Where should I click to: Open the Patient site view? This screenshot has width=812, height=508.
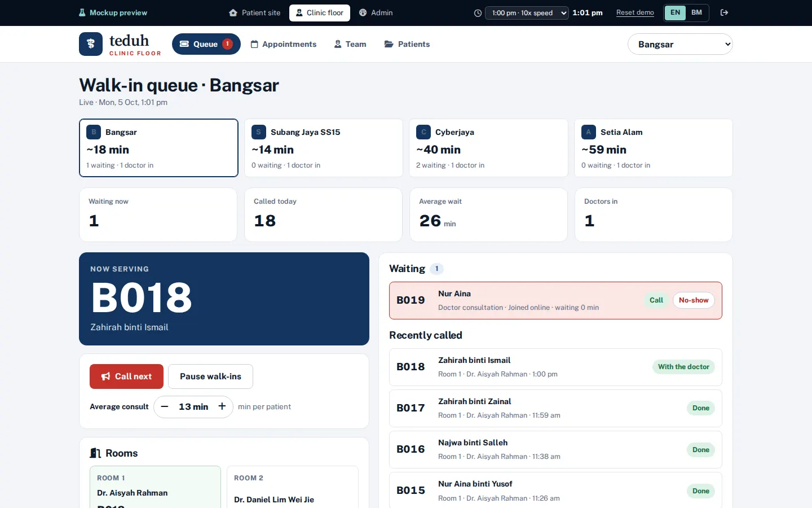click(254, 12)
